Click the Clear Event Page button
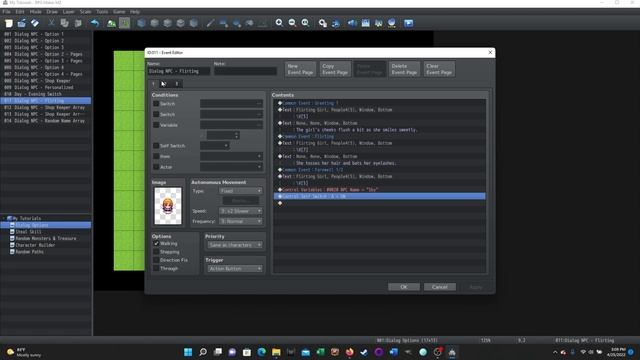 click(439, 69)
